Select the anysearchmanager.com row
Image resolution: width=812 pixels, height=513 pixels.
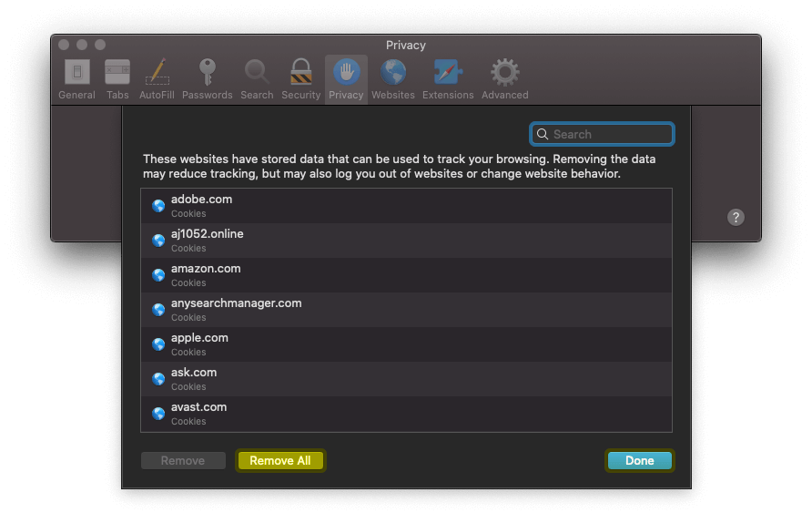(x=406, y=310)
